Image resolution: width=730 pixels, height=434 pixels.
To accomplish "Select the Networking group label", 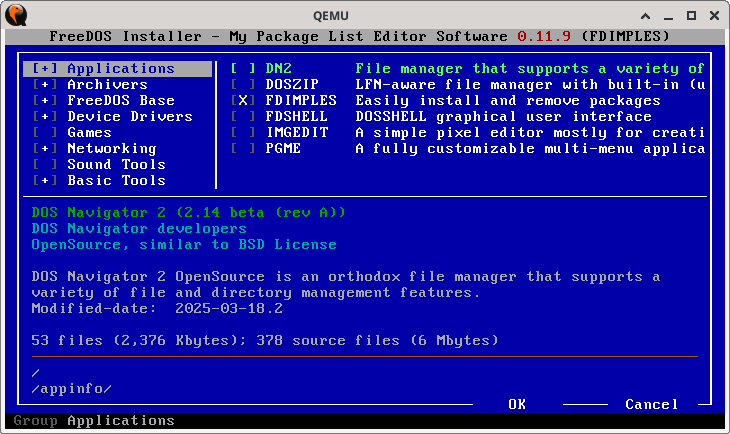I will click(x=112, y=149).
